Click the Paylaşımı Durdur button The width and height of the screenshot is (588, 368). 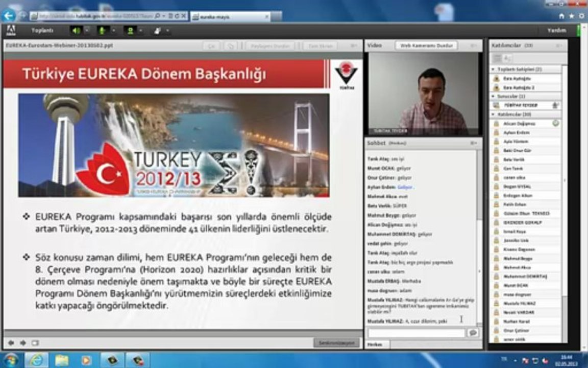(x=271, y=46)
